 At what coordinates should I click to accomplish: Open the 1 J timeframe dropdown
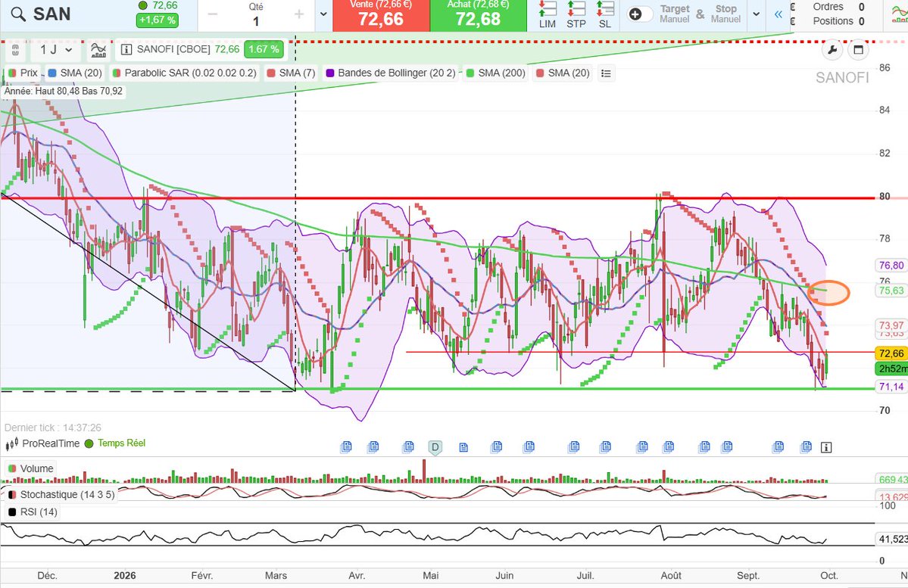55,50
